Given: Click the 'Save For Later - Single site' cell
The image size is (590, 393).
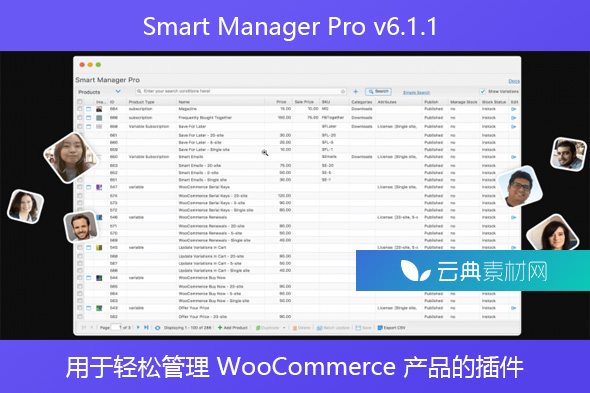Looking at the screenshot, I should pyautogui.click(x=204, y=150).
